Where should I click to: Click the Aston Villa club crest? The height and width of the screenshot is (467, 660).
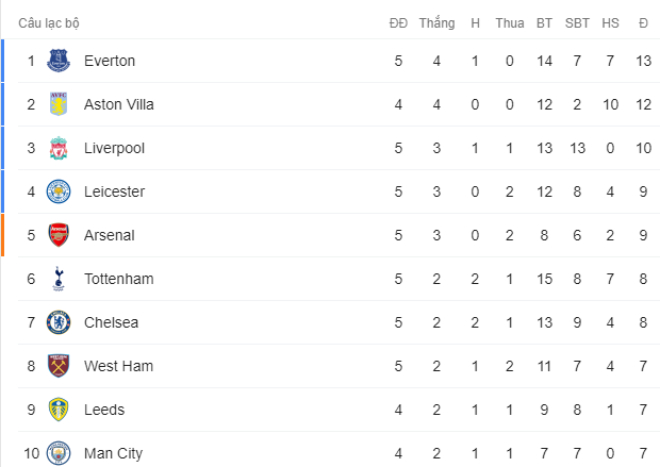click(59, 104)
